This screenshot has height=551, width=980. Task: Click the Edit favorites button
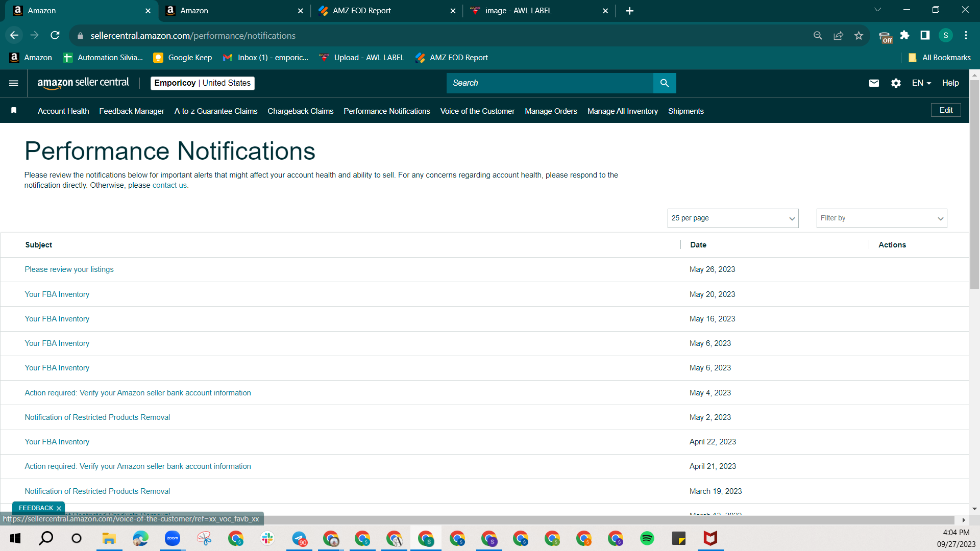946,110
